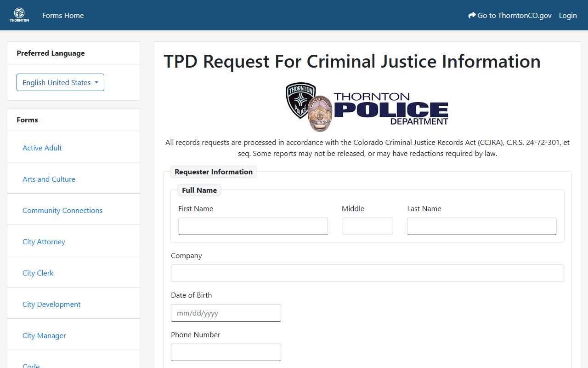588x368 pixels.
Task: Click the Thornton logo icon
Action: pyautogui.click(x=19, y=15)
